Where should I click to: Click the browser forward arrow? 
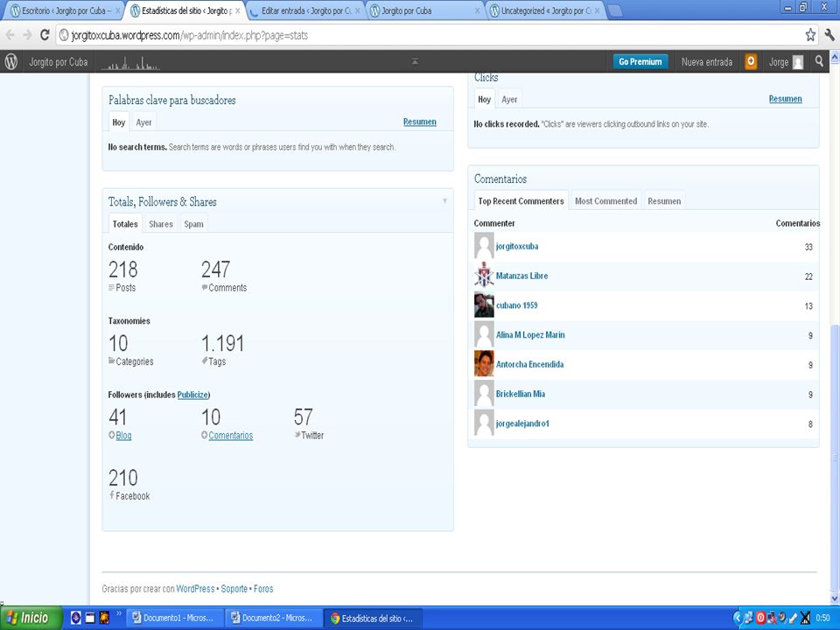[x=27, y=35]
